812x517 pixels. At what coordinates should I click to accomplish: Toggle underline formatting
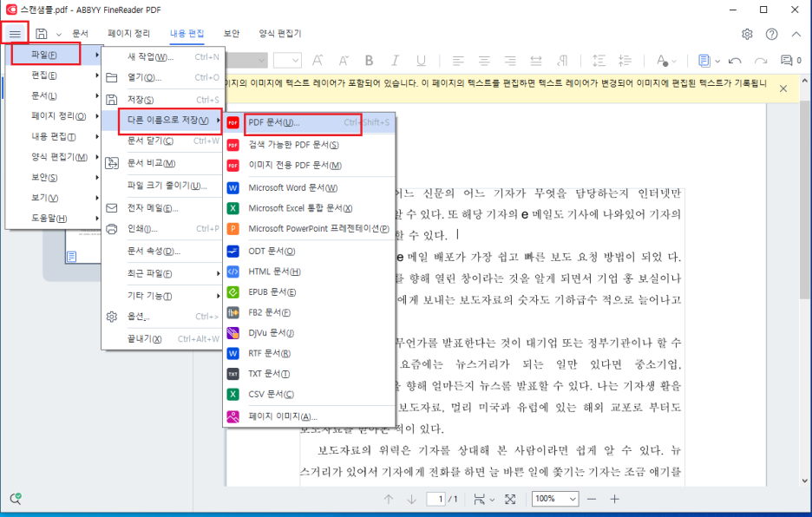coord(421,61)
